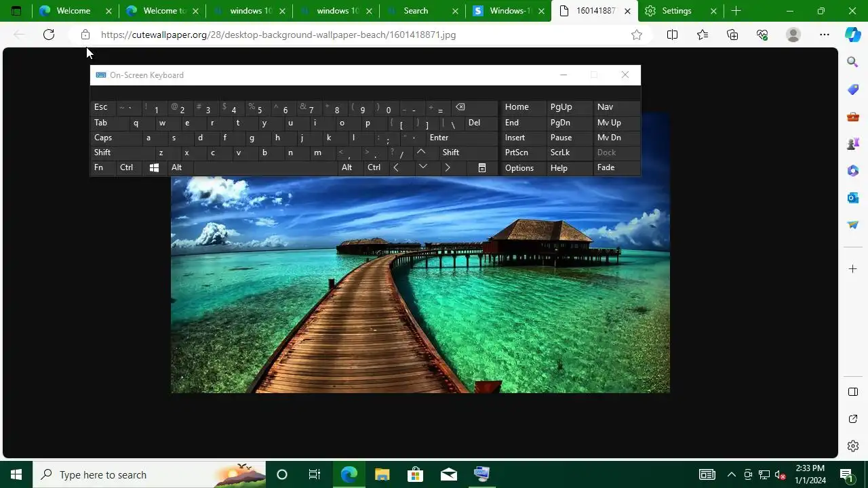
Task: Open the sidebar Microsoft 365 icon
Action: (853, 171)
